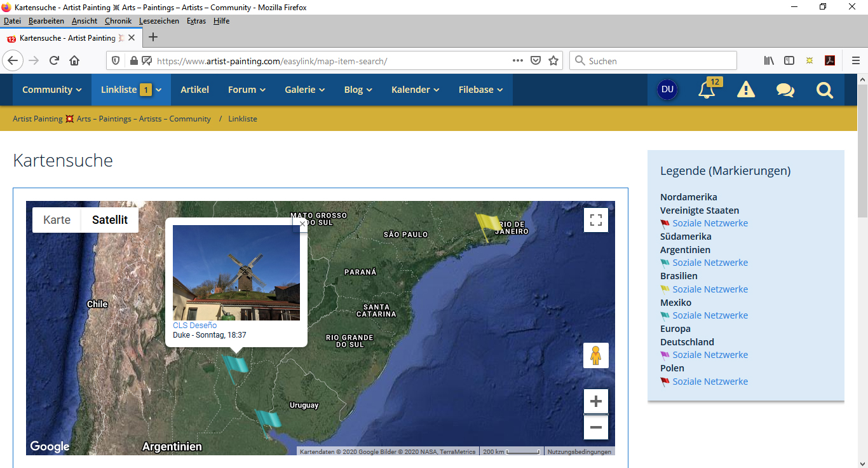Open the notifications bell icon
The height and width of the screenshot is (468, 868).
click(x=707, y=90)
